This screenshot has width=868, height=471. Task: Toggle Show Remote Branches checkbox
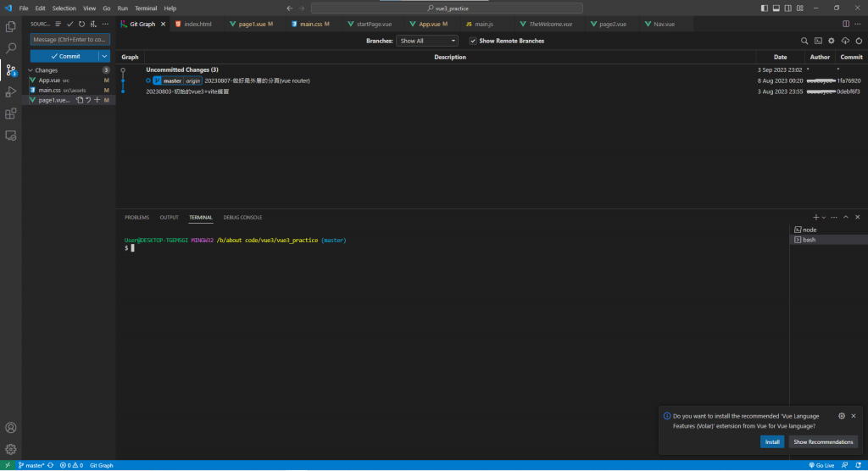tap(473, 41)
